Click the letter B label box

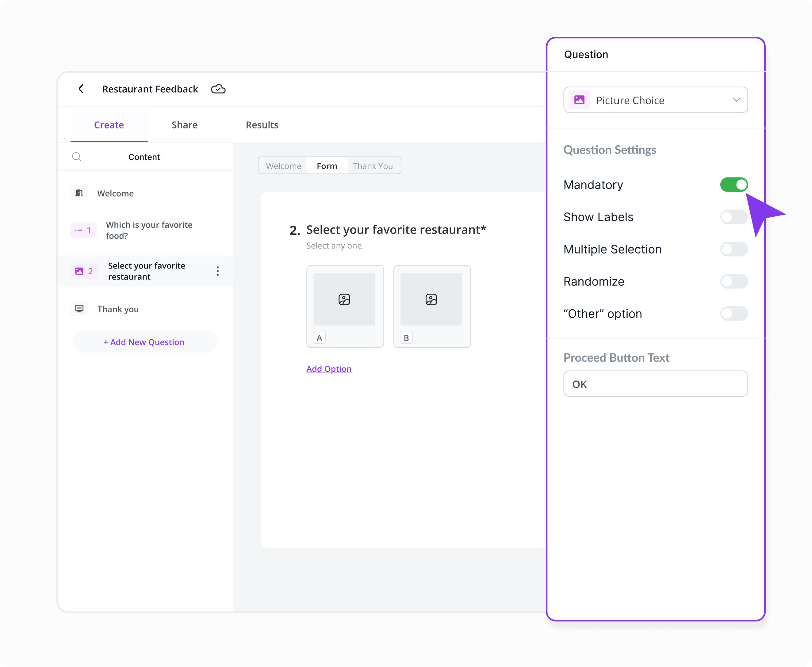[x=406, y=338]
